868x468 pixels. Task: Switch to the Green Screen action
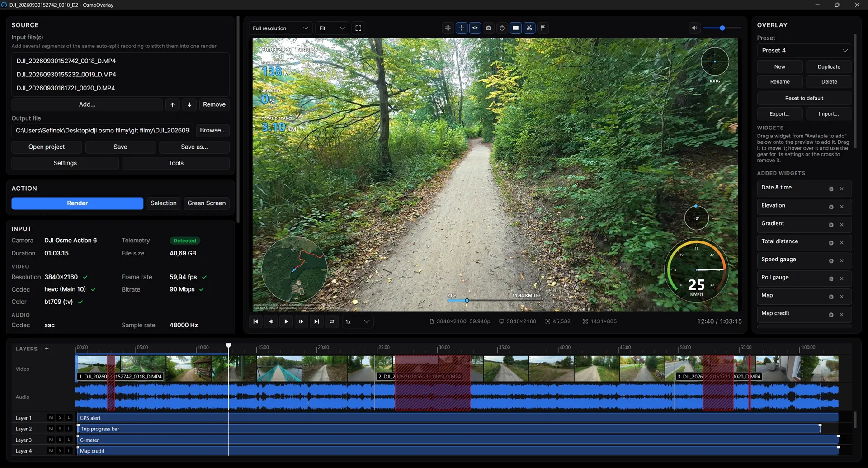tap(207, 203)
